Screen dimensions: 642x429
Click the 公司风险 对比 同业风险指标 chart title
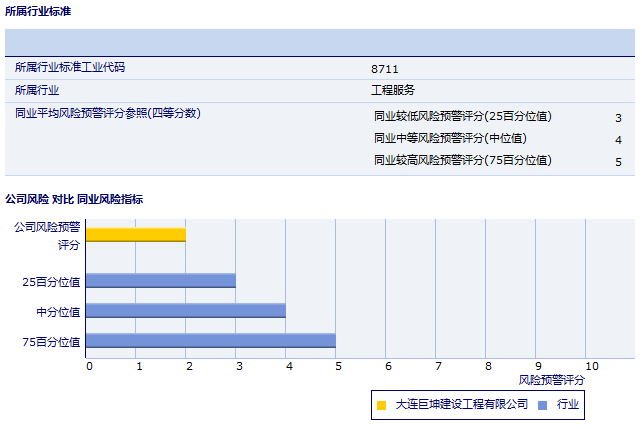point(74,199)
